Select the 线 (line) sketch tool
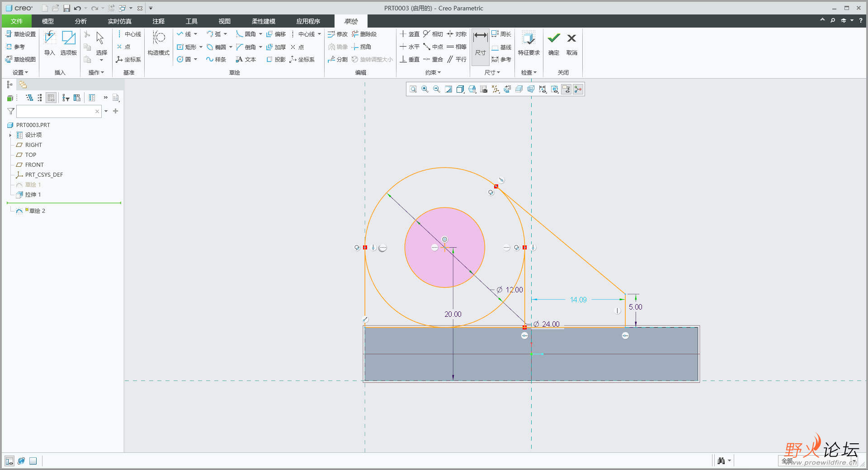Viewport: 868px width, 470px height. (184, 34)
